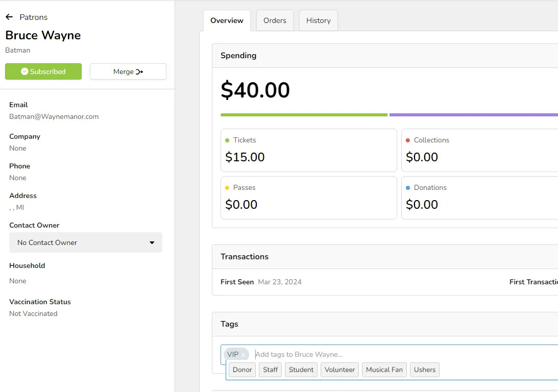
Task: Click the $40.00 total spending amount
Action: click(255, 90)
